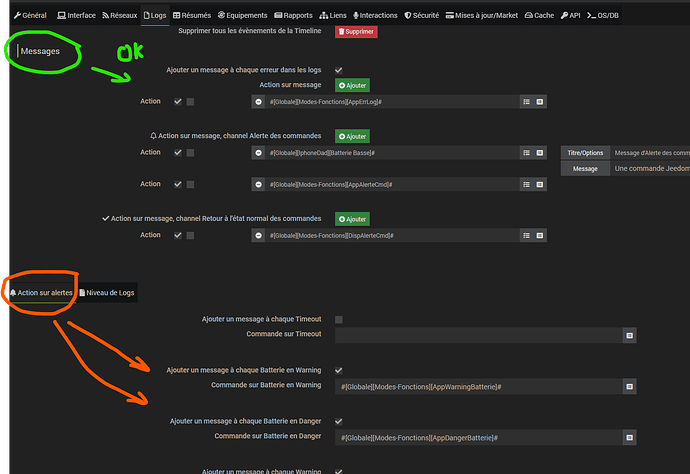Remove the IphoneDad Batterie Basse action
690x474 pixels.
coord(258,153)
